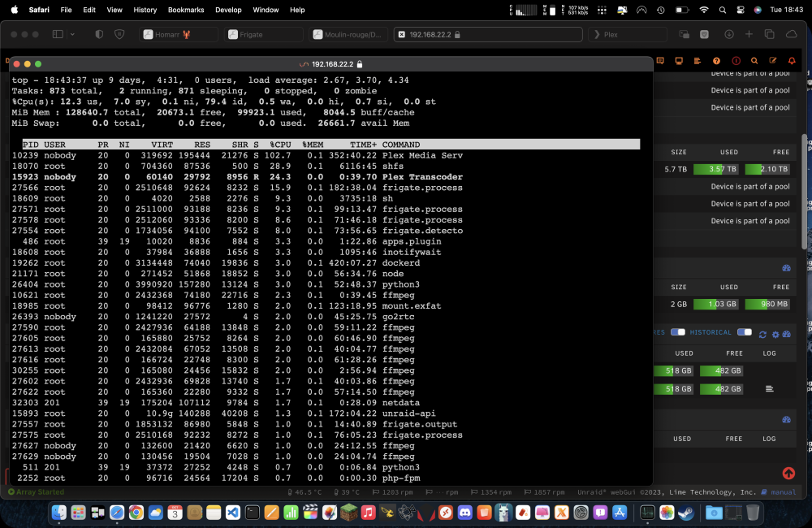The height and width of the screenshot is (528, 812).
Task: Click the Wi-Fi icon in the menu bar
Action: point(703,10)
